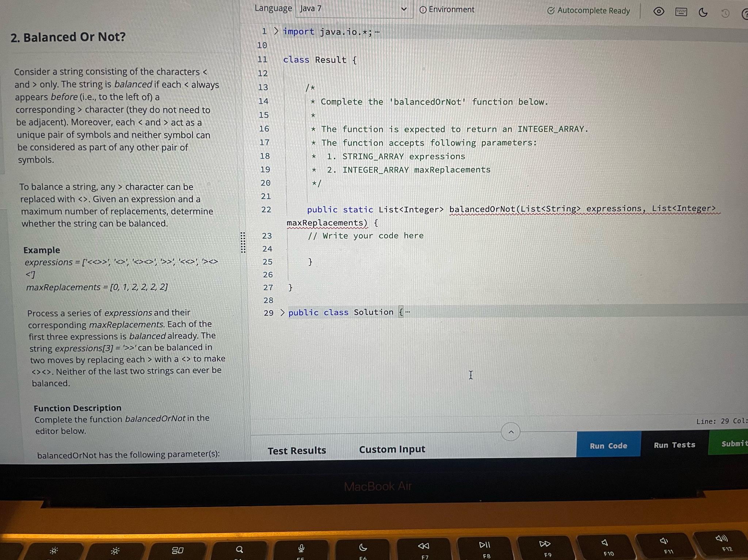This screenshot has height=560, width=748.
Task: Tap the Spotlight search key on Touch Bar
Action: click(x=240, y=549)
